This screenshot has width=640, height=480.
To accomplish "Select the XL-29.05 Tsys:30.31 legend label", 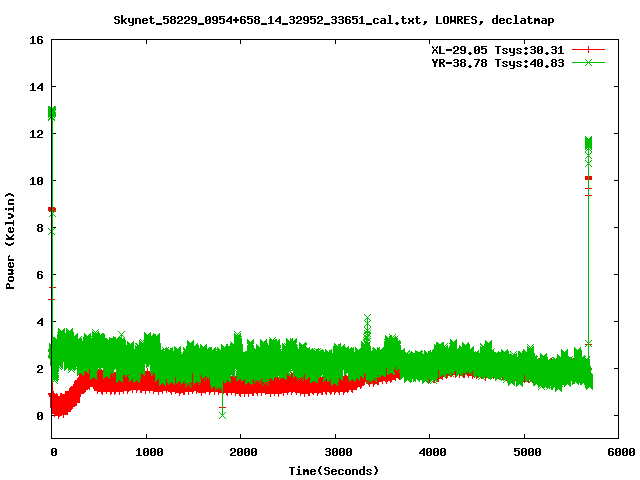I will pyautogui.click(x=498, y=50).
